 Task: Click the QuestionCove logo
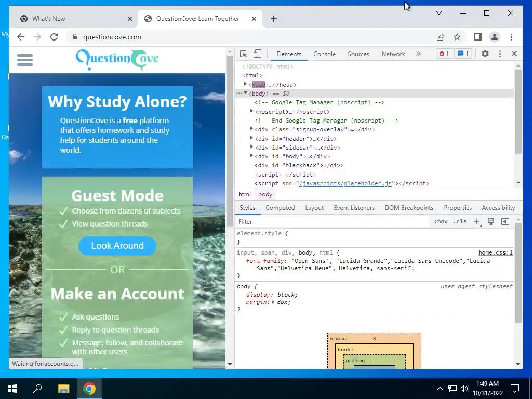click(117, 59)
